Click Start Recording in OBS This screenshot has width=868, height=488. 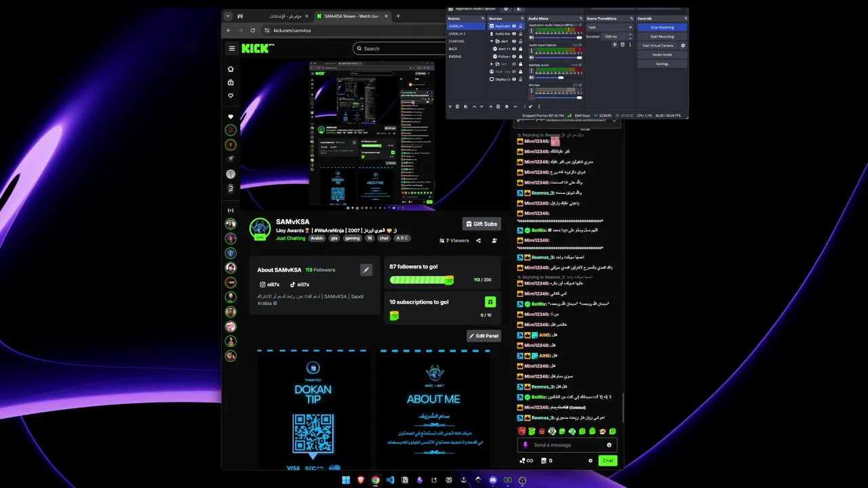point(662,37)
